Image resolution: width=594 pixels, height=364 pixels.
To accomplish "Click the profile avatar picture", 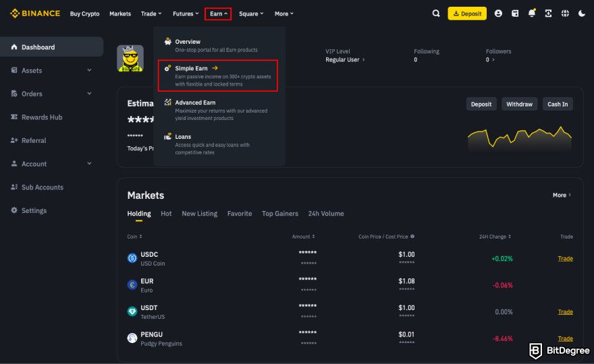I will pos(130,58).
